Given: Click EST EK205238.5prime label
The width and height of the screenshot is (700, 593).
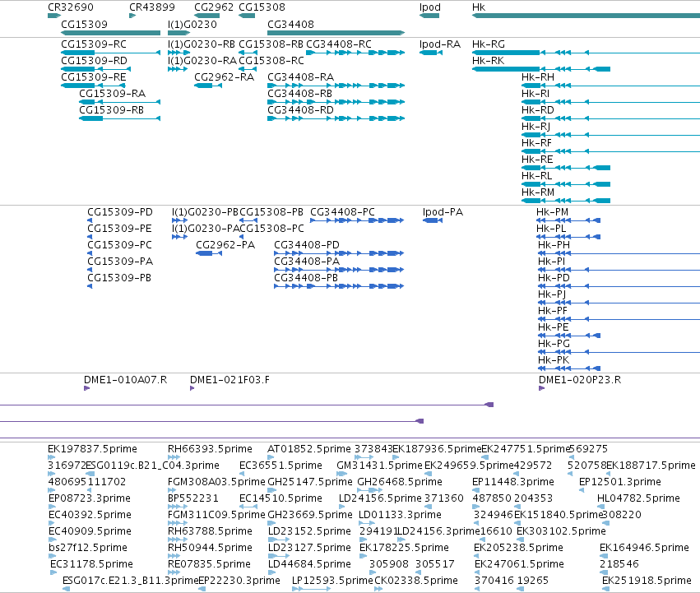Looking at the screenshot, I should tap(518, 548).
